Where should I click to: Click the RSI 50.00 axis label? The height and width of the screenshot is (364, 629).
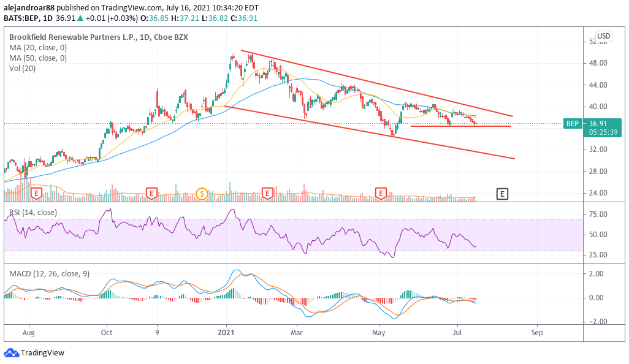(598, 235)
